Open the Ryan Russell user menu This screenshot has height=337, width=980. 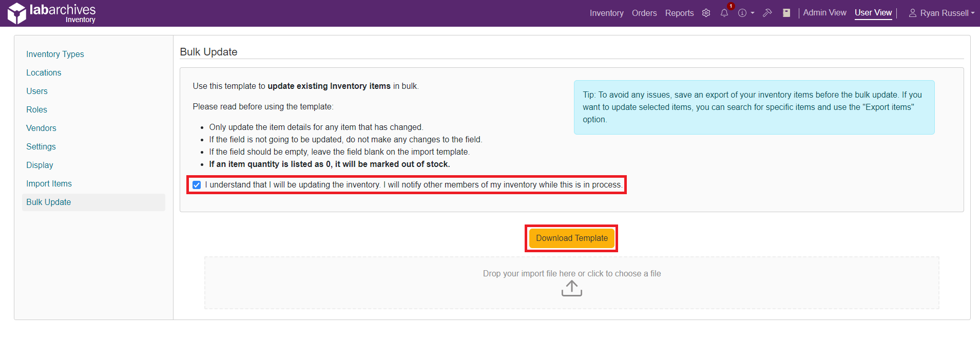(x=942, y=13)
